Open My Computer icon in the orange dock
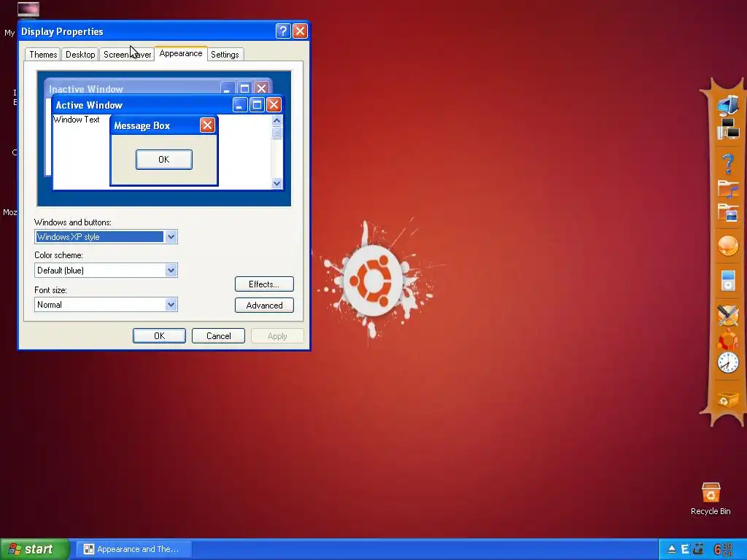This screenshot has height=560, width=747. coord(727,104)
